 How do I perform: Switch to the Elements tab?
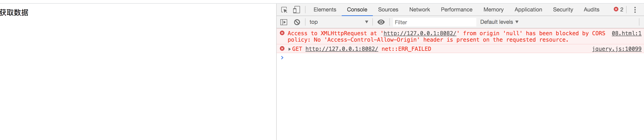pyautogui.click(x=325, y=9)
